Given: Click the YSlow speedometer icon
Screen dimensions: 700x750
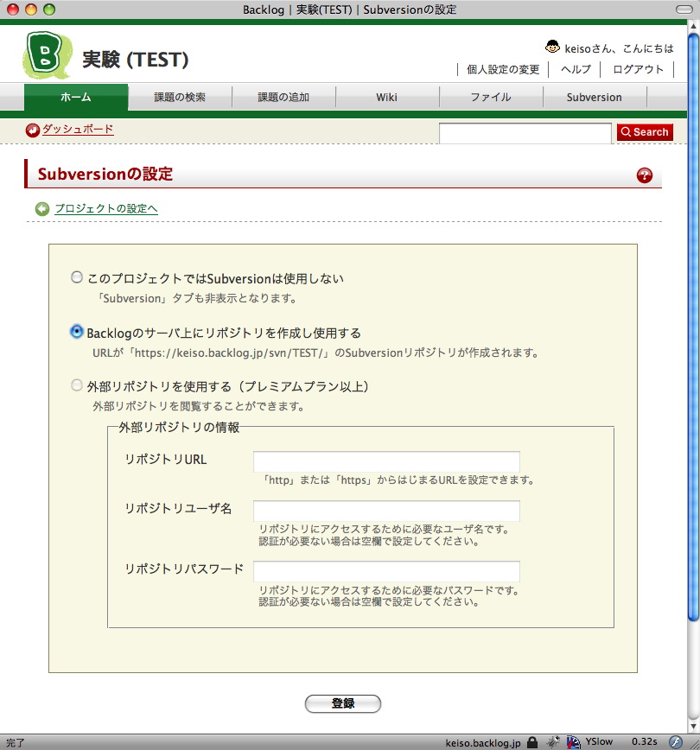Looking at the screenshot, I should pos(572,741).
